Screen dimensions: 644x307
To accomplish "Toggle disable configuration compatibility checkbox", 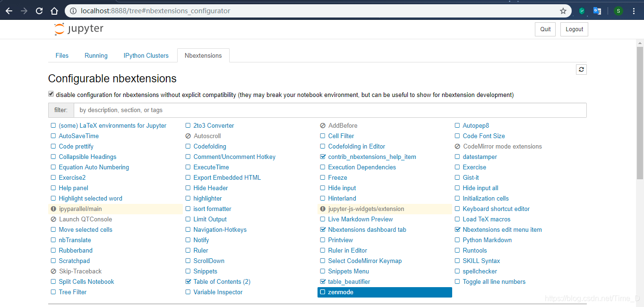I will (x=51, y=94).
